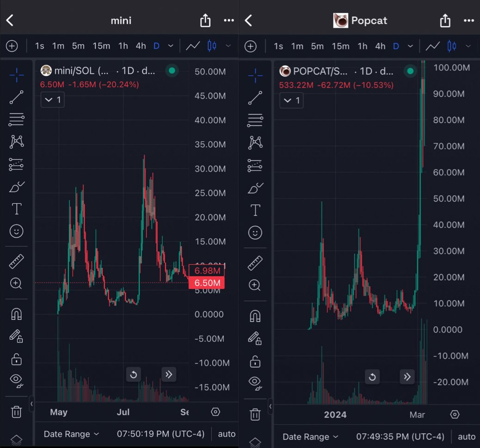
Task: Expand chart style dropdown on Popcat chart
Action: [468, 46]
